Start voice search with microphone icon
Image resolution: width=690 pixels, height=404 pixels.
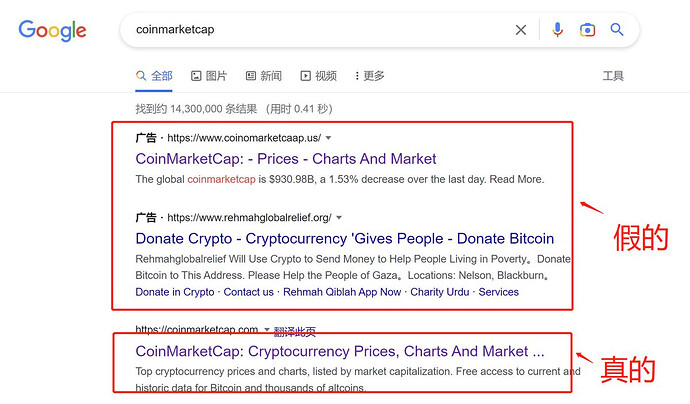click(x=557, y=29)
